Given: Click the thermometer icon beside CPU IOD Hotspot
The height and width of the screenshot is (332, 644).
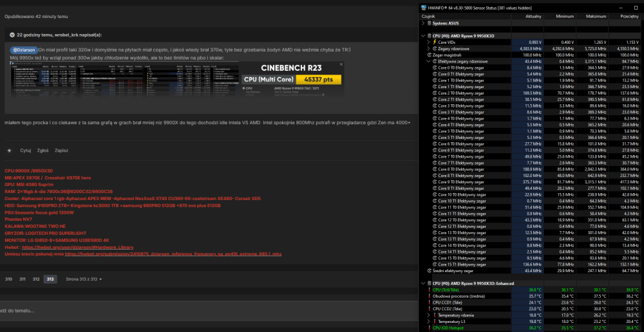Looking at the screenshot, I should [430, 328].
